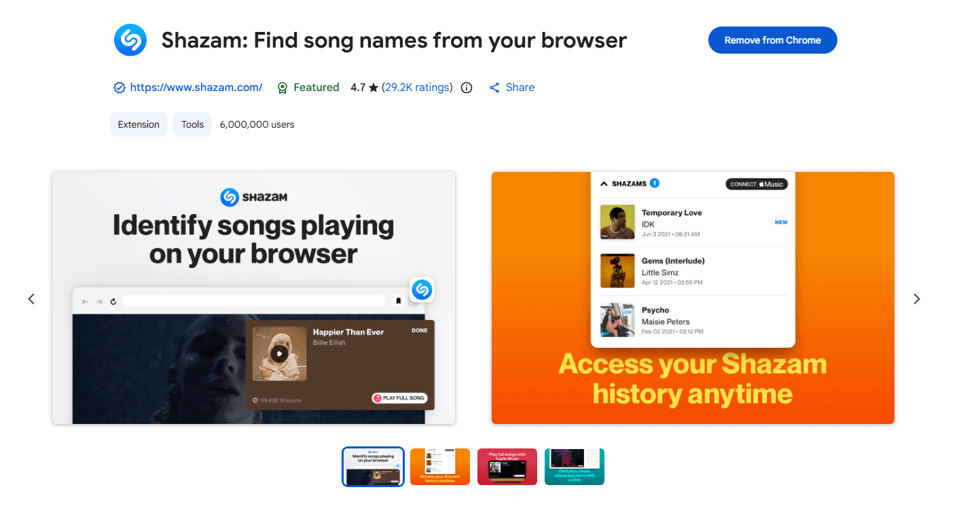Go to the previous screenshot with the left arrow

point(31,299)
